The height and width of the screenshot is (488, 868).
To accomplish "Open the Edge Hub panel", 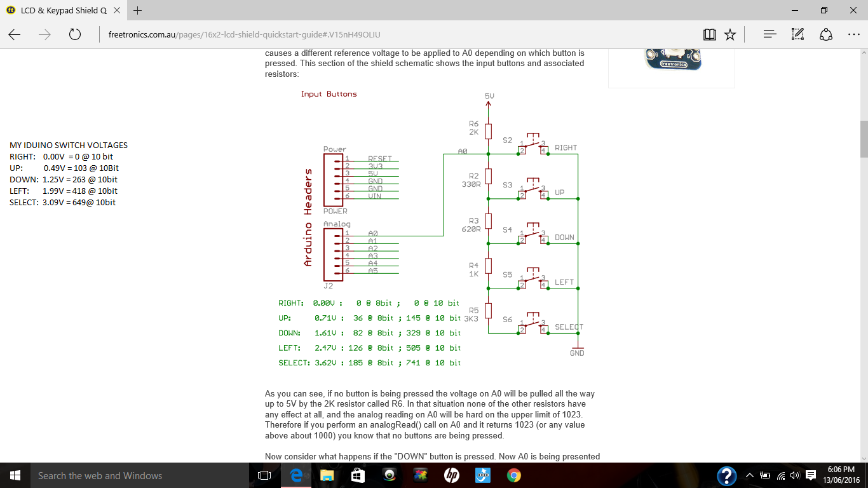I will 770,34.
